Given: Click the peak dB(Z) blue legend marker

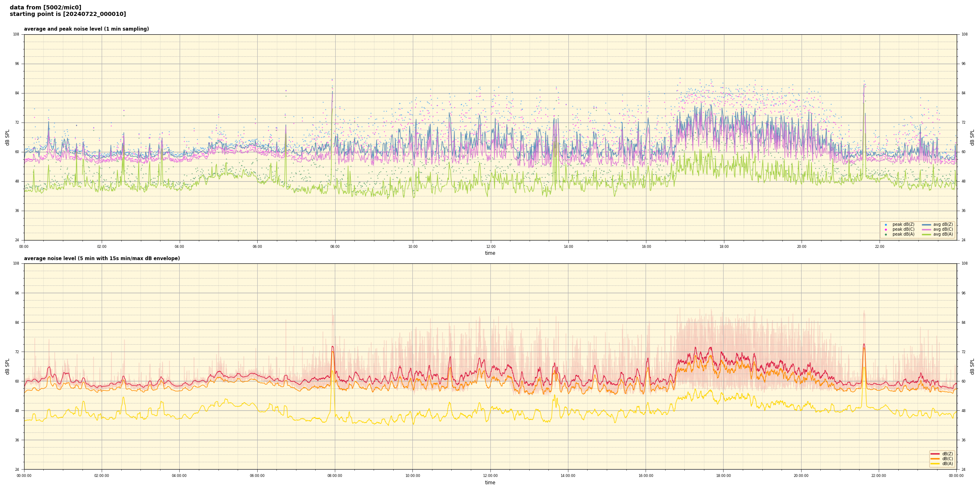Looking at the screenshot, I should (x=886, y=225).
